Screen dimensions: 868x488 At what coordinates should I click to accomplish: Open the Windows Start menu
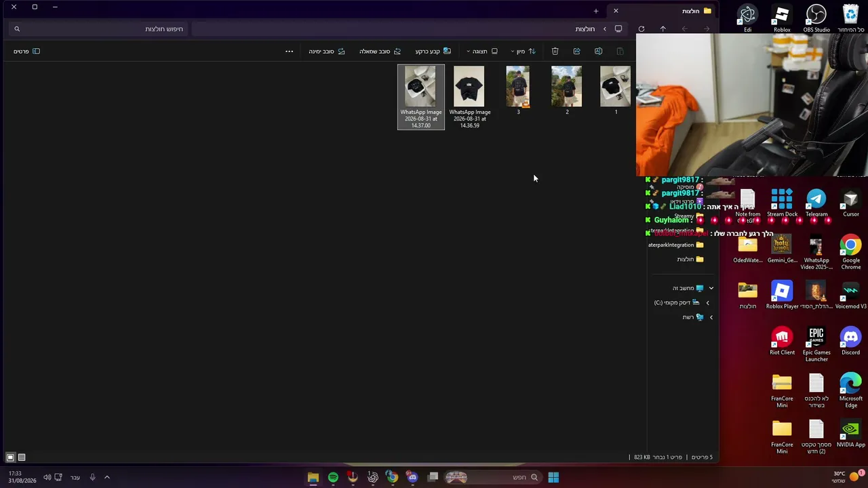553,478
